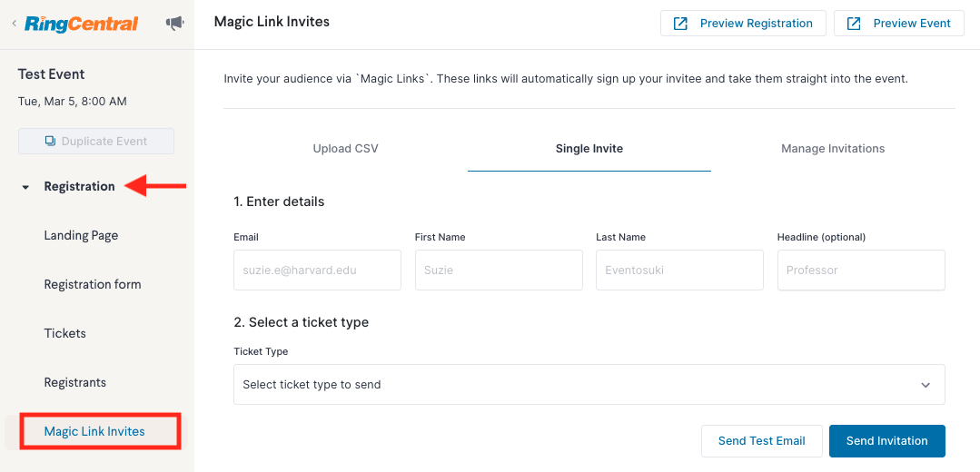Focus the First Name field
Image resolution: width=980 pixels, height=472 pixels.
499,270
